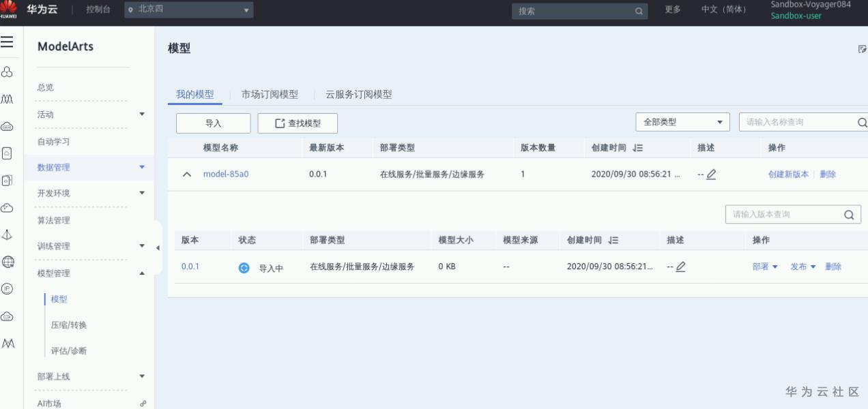Click 创建新版本 for model-85a0
Screen dimensions: 868x409
coord(788,175)
